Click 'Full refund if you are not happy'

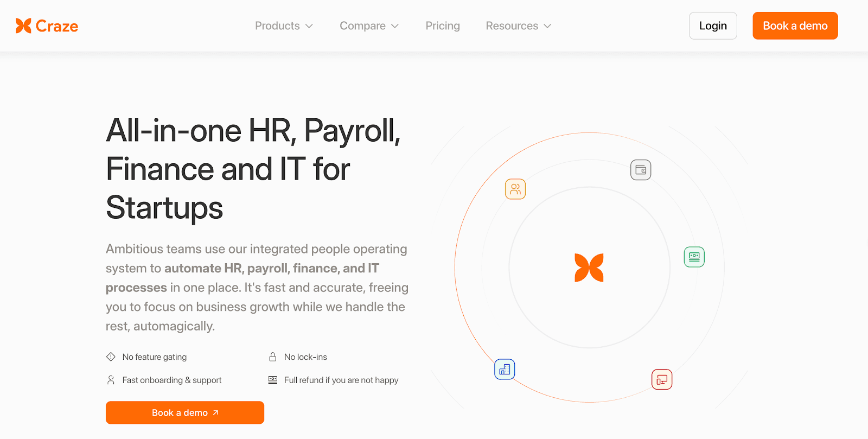point(341,380)
